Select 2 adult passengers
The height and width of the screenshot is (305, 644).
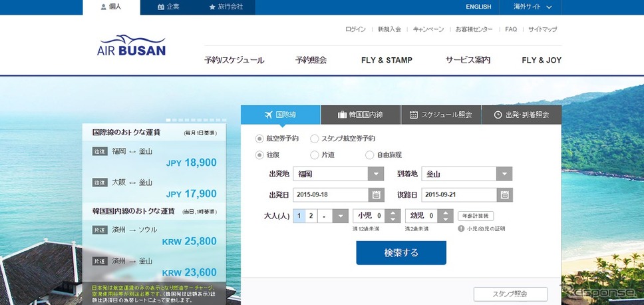(x=311, y=216)
